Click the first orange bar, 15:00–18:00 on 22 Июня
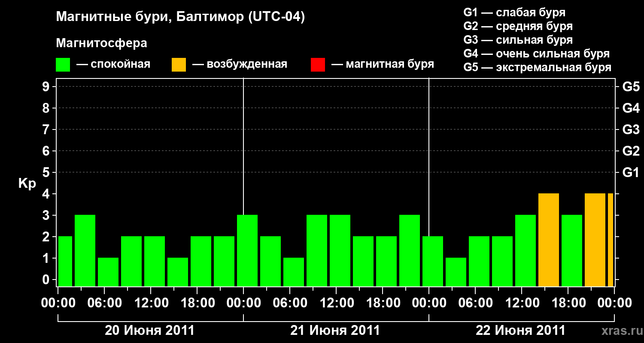Viewport: 644px width, 343px height. (549, 240)
